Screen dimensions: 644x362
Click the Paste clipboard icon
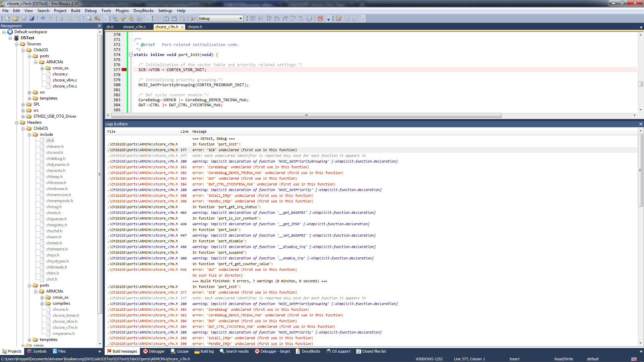[x=78, y=18]
